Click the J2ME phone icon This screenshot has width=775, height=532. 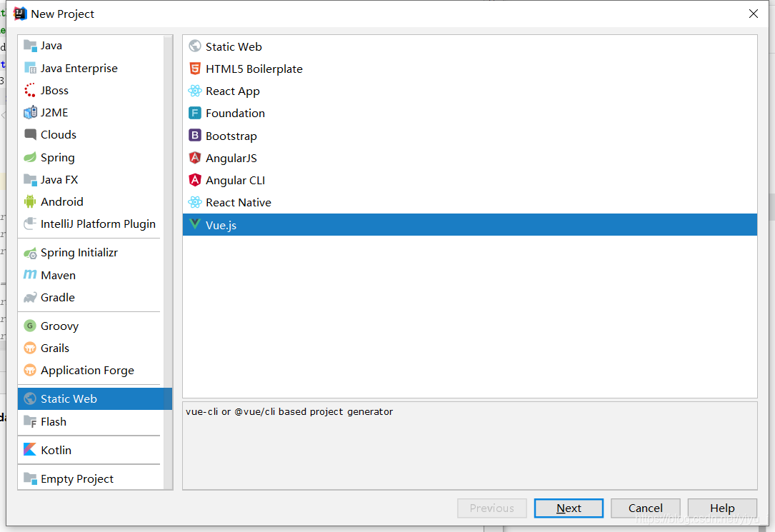[x=30, y=113]
